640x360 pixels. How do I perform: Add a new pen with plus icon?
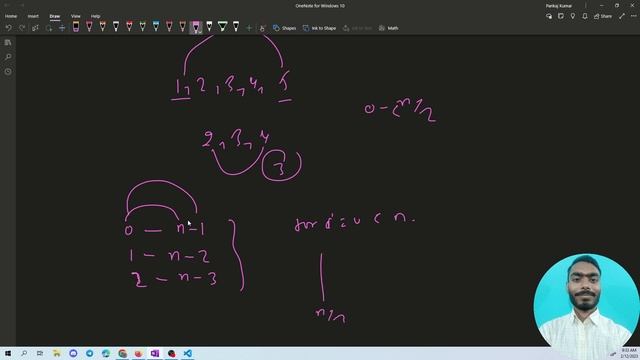click(249, 28)
